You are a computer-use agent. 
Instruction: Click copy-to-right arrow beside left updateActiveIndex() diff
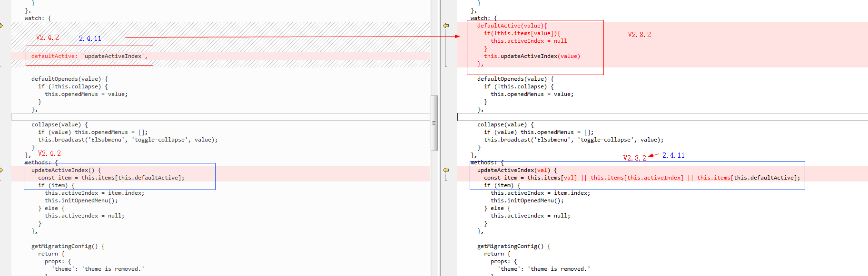point(1,170)
